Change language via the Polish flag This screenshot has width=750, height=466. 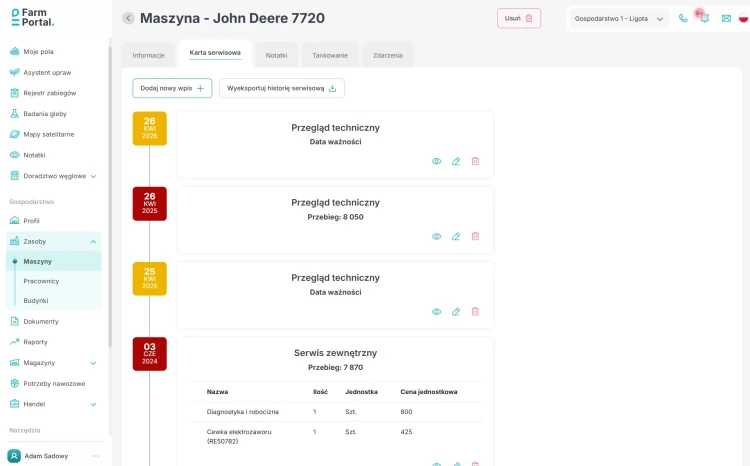[x=743, y=18]
